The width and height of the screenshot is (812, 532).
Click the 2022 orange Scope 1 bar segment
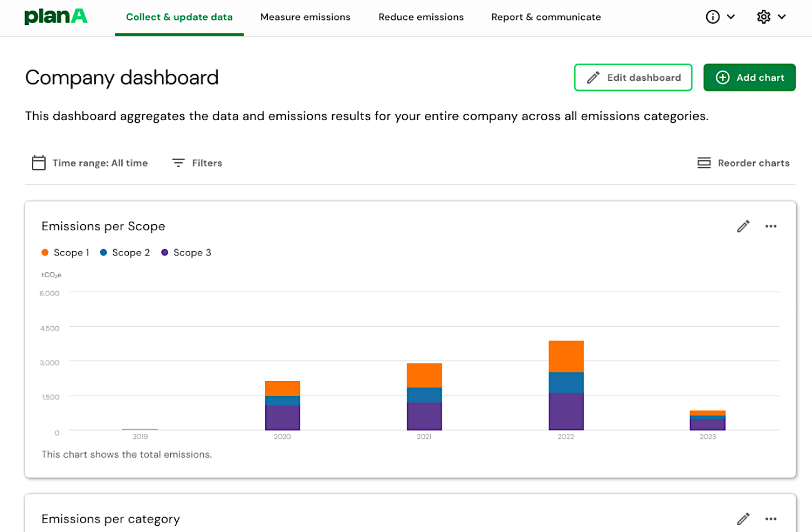pyautogui.click(x=566, y=357)
